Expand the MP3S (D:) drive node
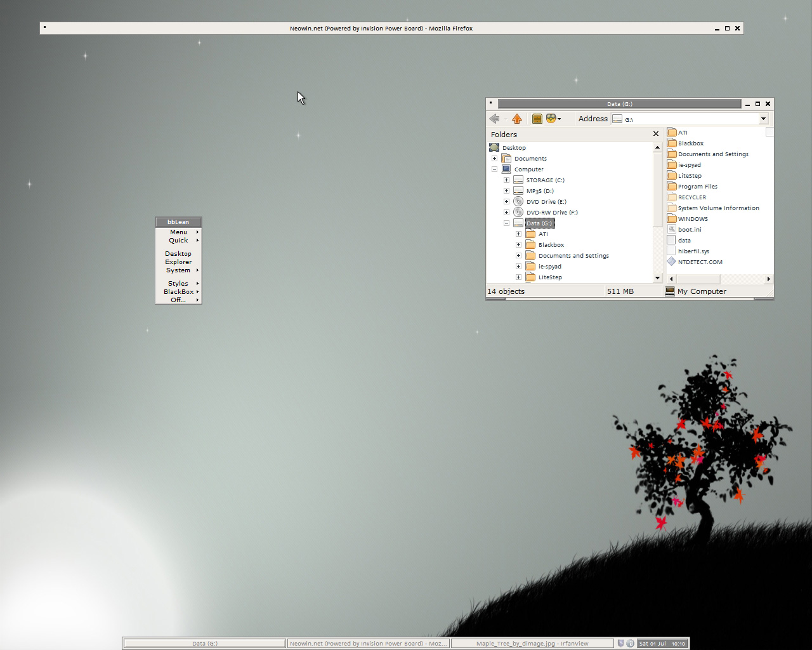The height and width of the screenshot is (650, 812). click(506, 190)
